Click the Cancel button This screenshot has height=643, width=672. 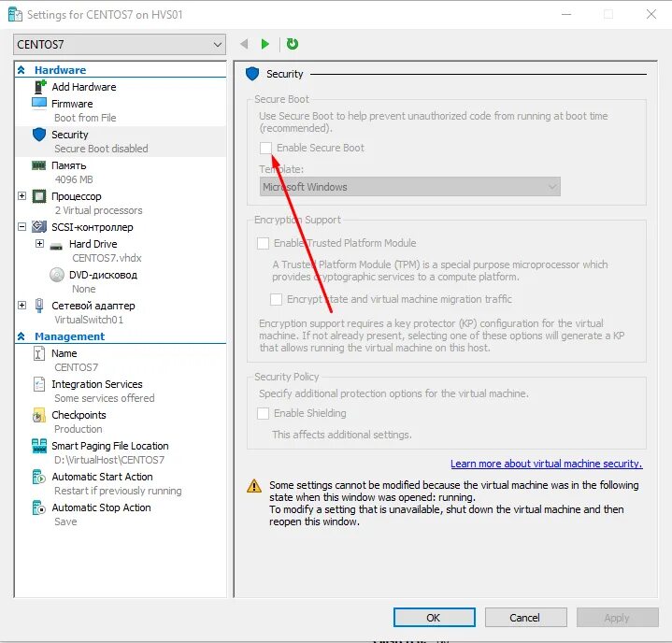click(525, 618)
